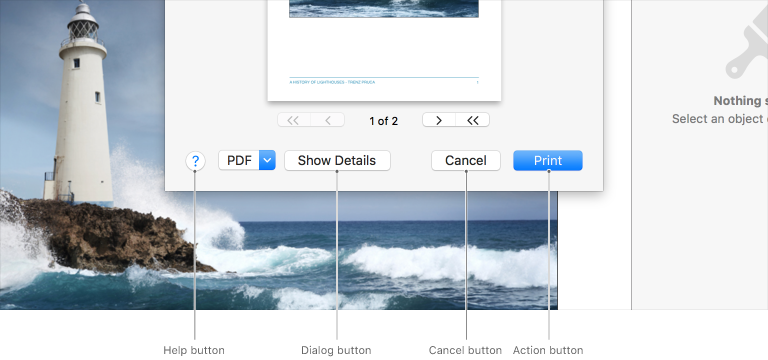Click the lighthouse image in the document

point(83,154)
